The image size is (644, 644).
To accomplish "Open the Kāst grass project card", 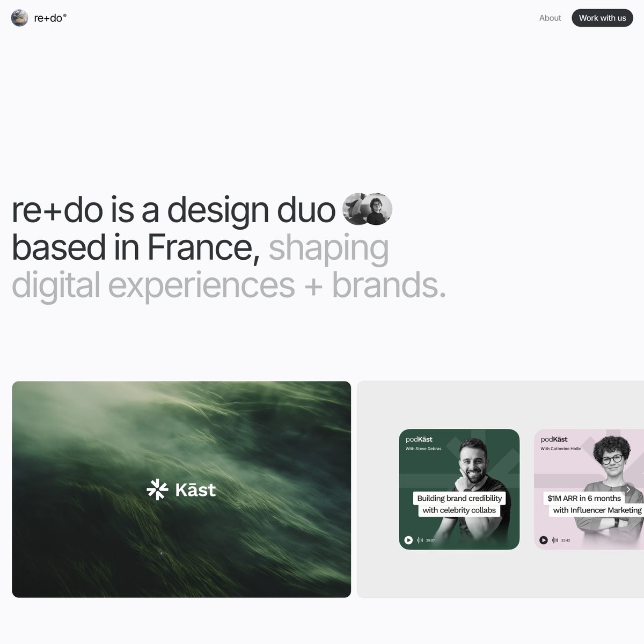I will pyautogui.click(x=181, y=489).
